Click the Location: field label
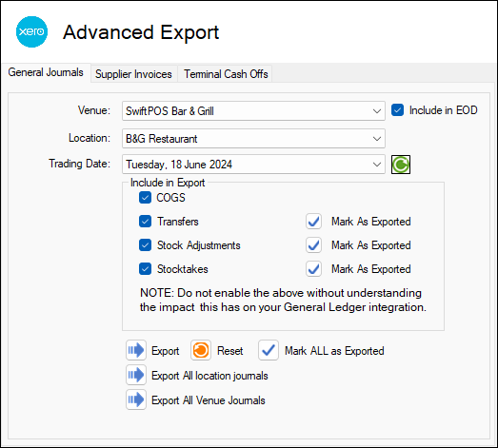Screen dimensions: 498x448 tap(90, 138)
